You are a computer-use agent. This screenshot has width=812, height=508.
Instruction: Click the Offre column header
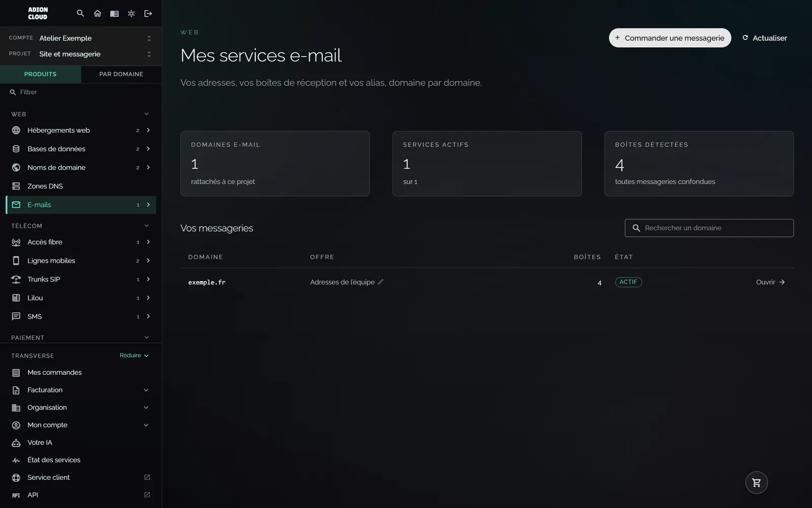322,257
